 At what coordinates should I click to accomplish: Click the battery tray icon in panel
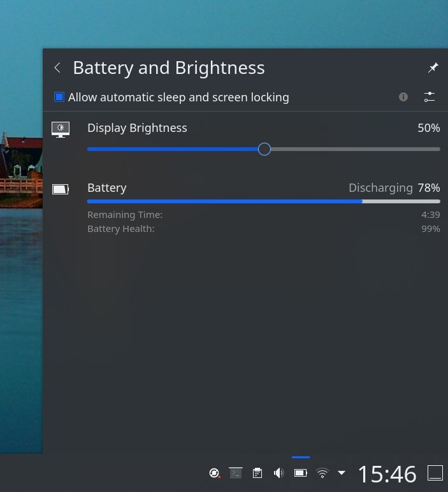(301, 473)
